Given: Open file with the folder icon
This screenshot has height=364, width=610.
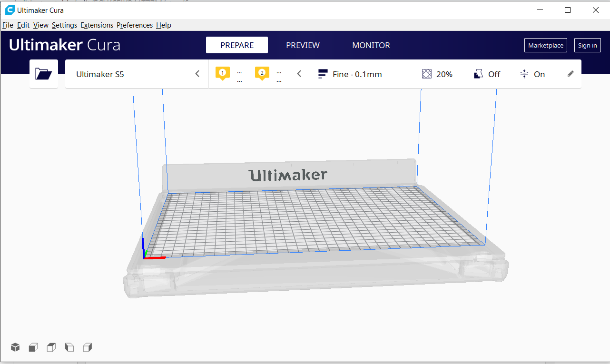Looking at the screenshot, I should 44,74.
